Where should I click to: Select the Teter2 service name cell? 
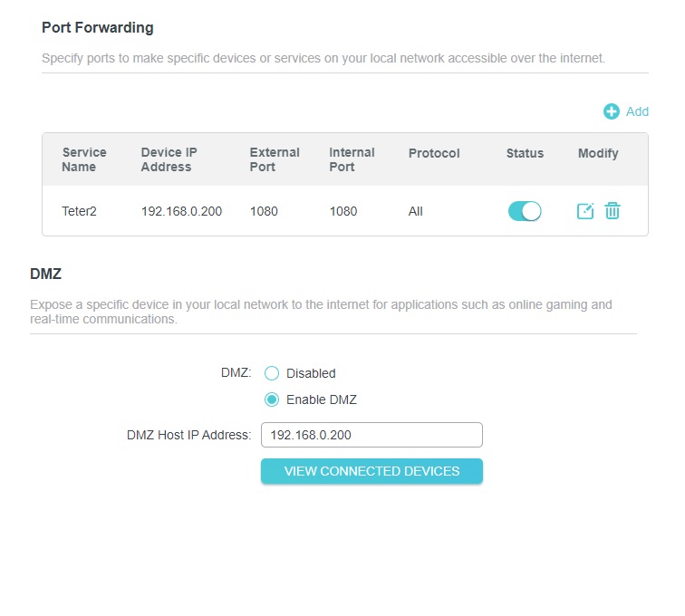point(79,211)
